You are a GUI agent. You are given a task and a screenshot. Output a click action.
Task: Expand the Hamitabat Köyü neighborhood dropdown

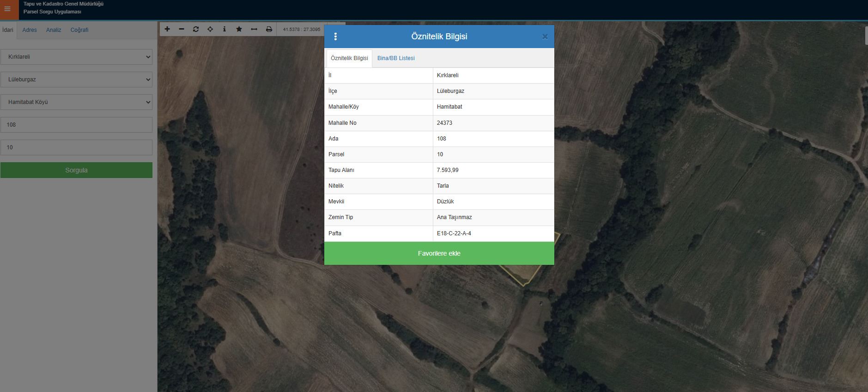pos(76,102)
